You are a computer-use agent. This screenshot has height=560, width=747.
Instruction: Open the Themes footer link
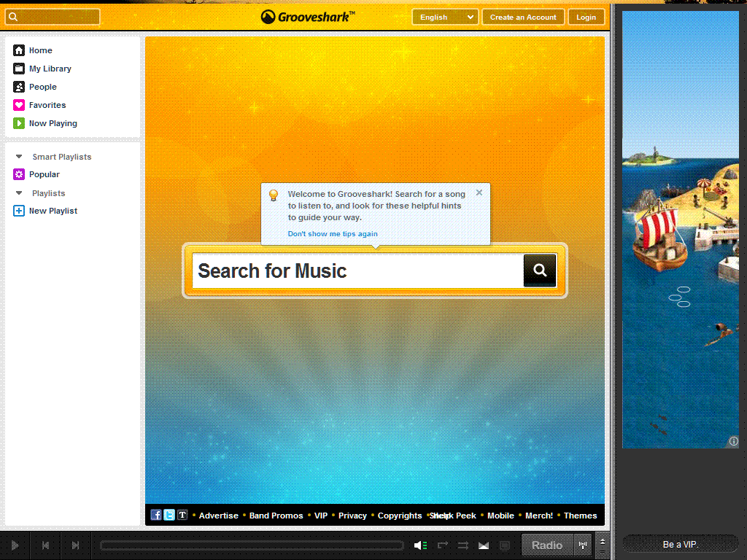tap(580, 516)
